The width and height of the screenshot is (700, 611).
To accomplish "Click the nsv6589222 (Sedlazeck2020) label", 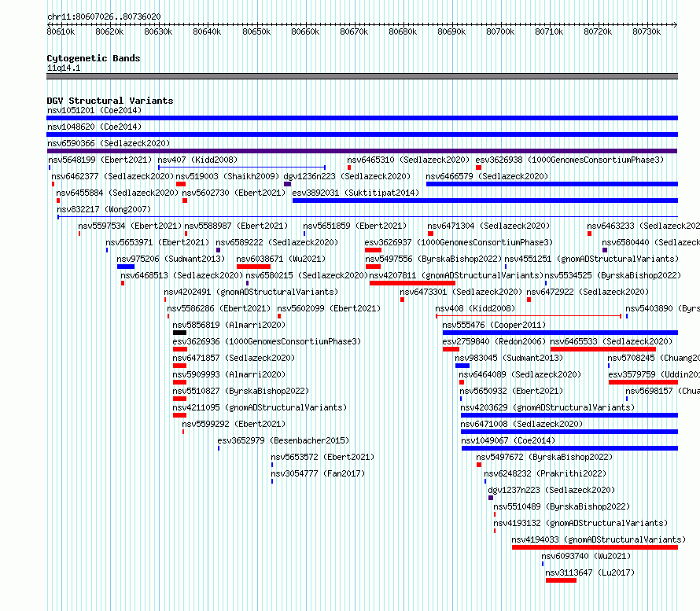I will coord(277,242).
